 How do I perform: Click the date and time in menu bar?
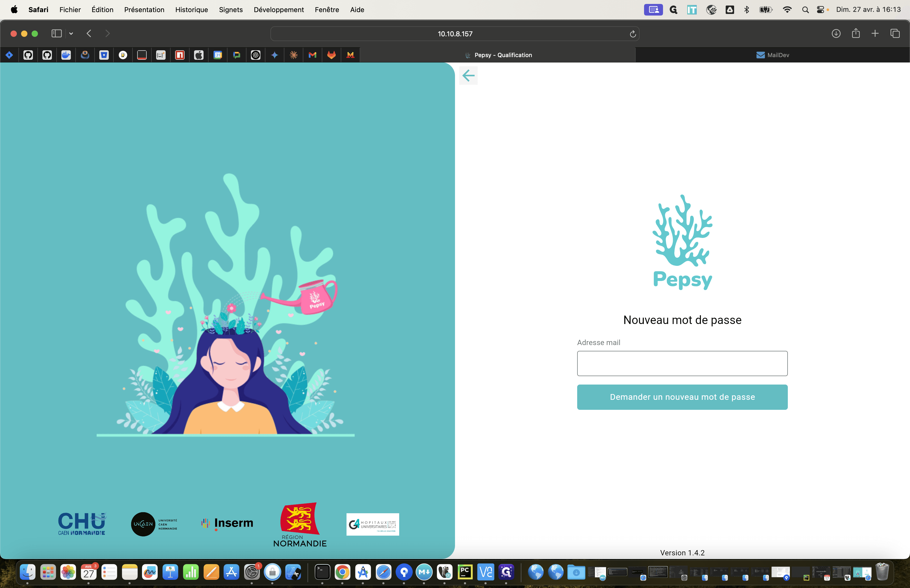868,9
